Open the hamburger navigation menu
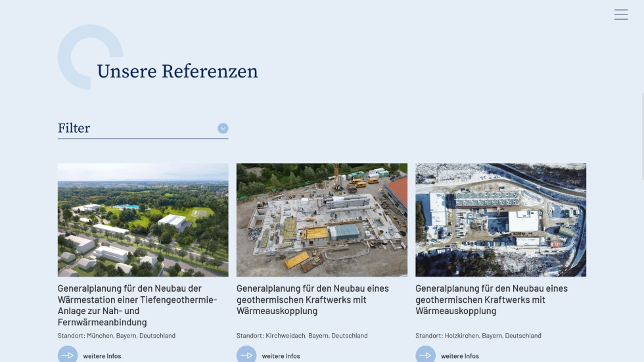The height and width of the screenshot is (362, 644). coord(620,14)
